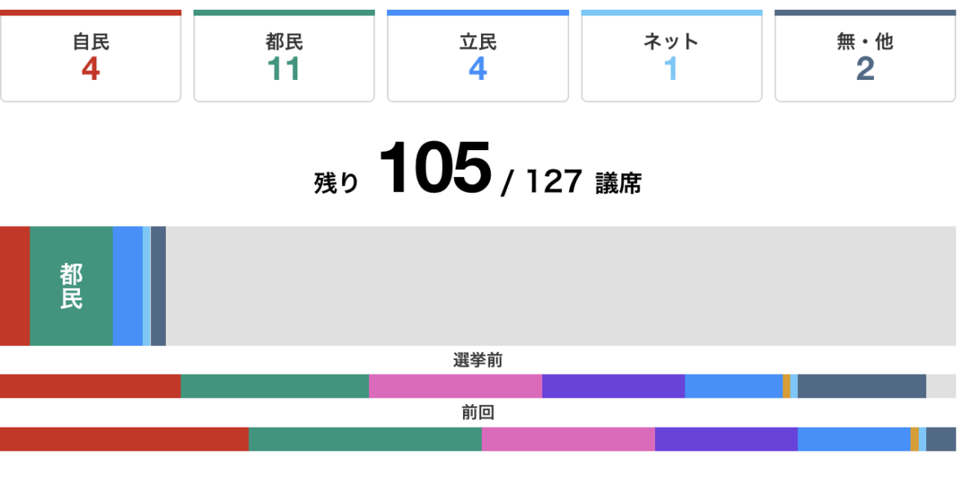980x493 pixels.
Task: Click the 選挙前 label
Action: click(x=478, y=360)
